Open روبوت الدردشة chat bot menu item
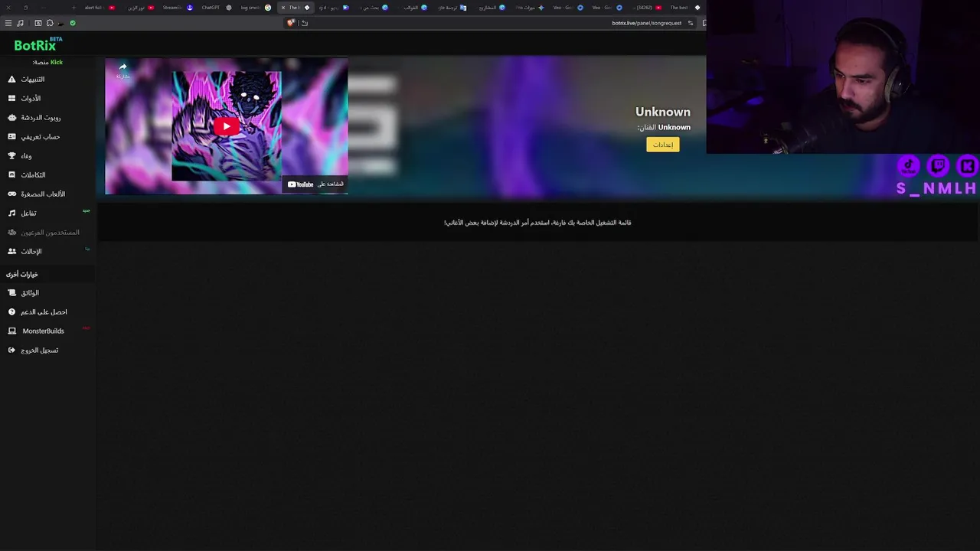Viewport: 980px width, 551px height. [x=41, y=118]
